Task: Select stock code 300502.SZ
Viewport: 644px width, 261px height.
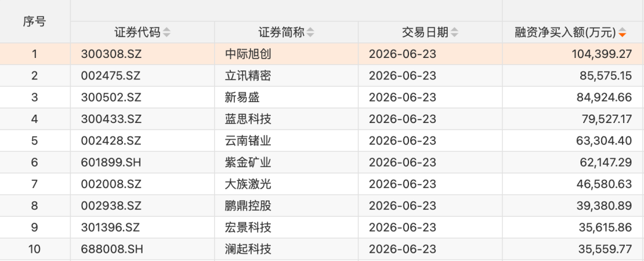Action: (x=112, y=97)
